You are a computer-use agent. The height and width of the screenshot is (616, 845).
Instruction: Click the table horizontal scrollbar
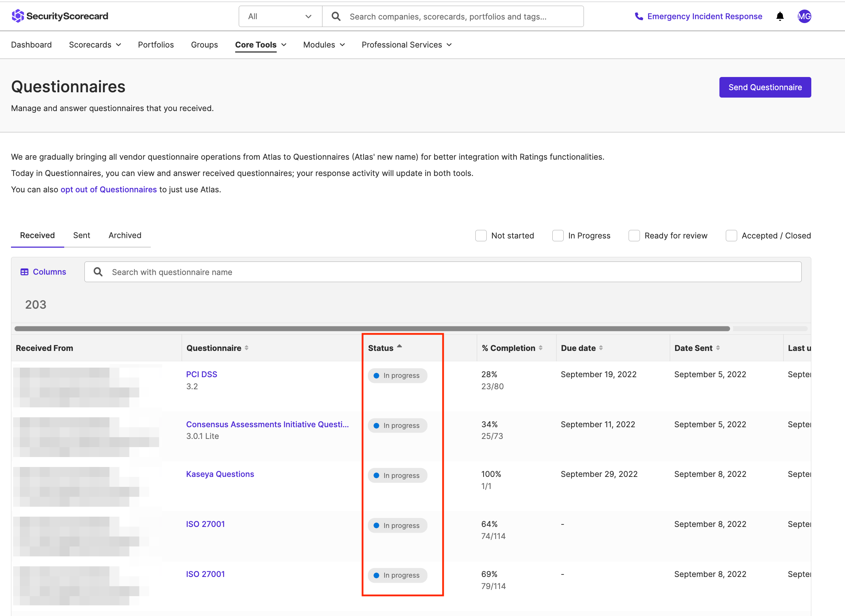pyautogui.click(x=372, y=329)
